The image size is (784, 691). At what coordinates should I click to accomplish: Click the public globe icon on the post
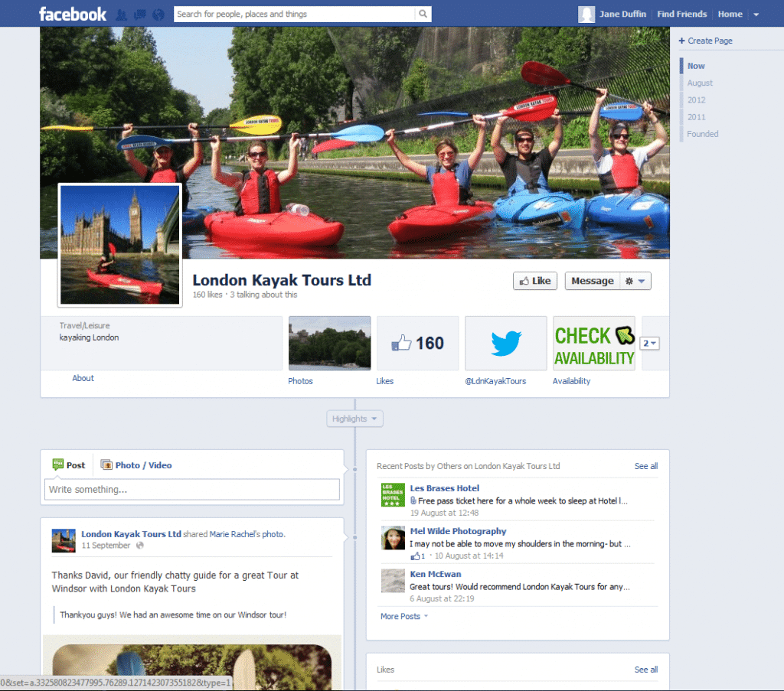(x=140, y=546)
